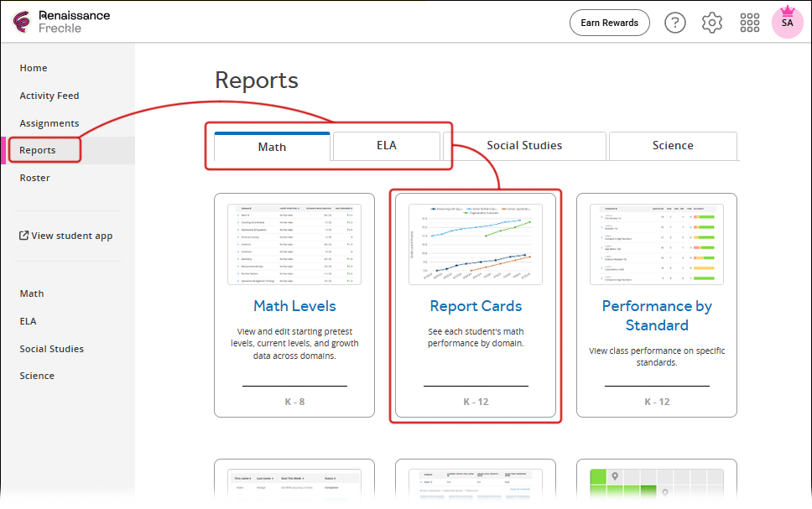Screen dimensions: 812x509
Task: Go to Home in sidebar
Action: (34, 68)
